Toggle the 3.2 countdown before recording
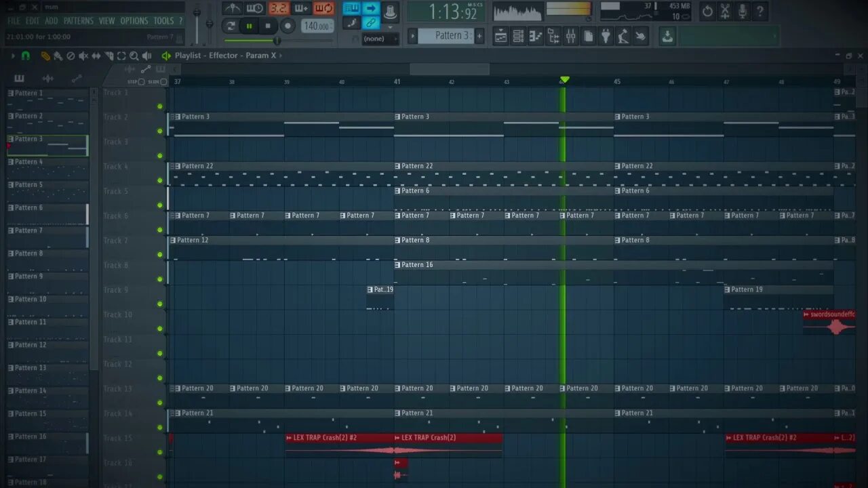The image size is (868, 488). 278,9
